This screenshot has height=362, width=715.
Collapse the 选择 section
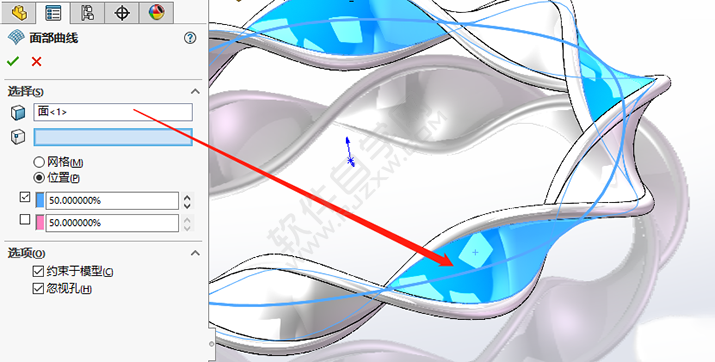(x=195, y=92)
